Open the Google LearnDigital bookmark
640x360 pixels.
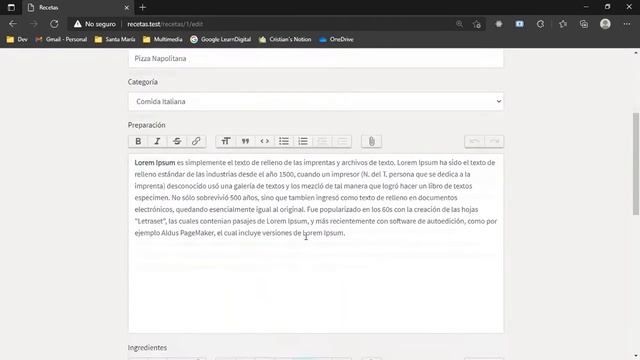[x=221, y=40]
